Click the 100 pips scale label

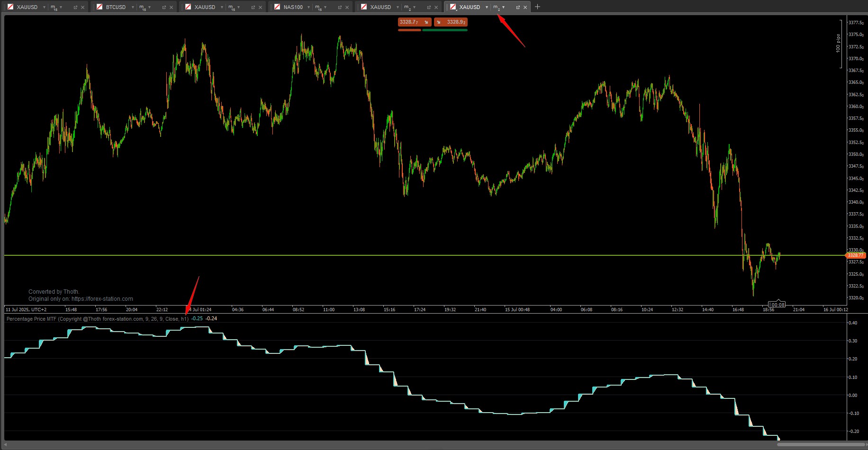point(838,44)
